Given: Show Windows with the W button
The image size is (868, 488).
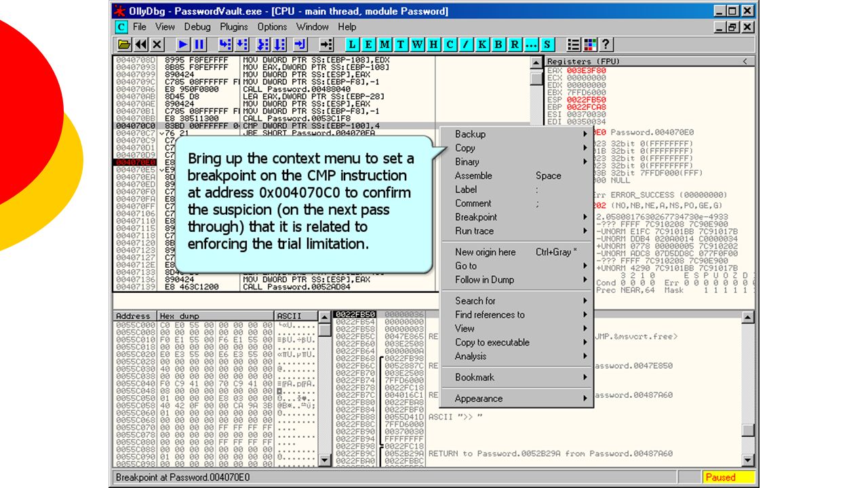Looking at the screenshot, I should click(418, 45).
